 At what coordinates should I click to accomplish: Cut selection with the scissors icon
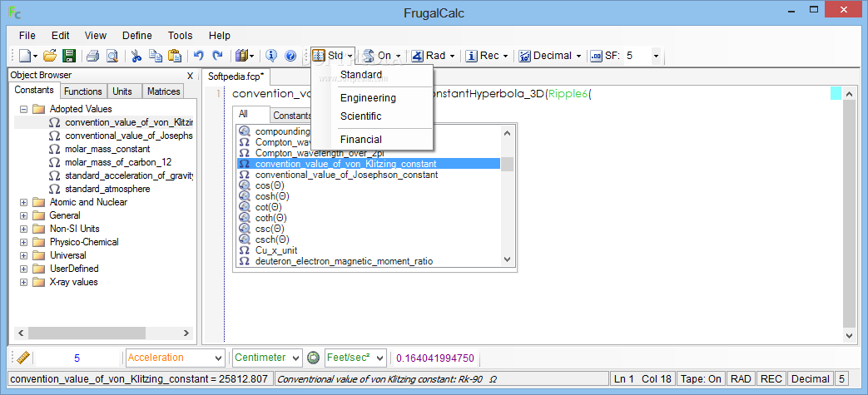coord(136,56)
